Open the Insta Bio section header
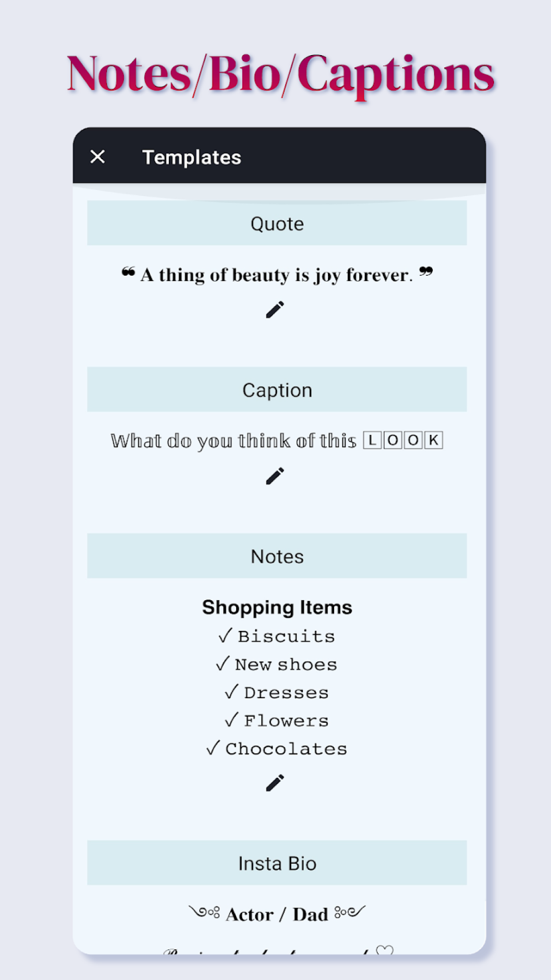551x980 pixels. (277, 863)
